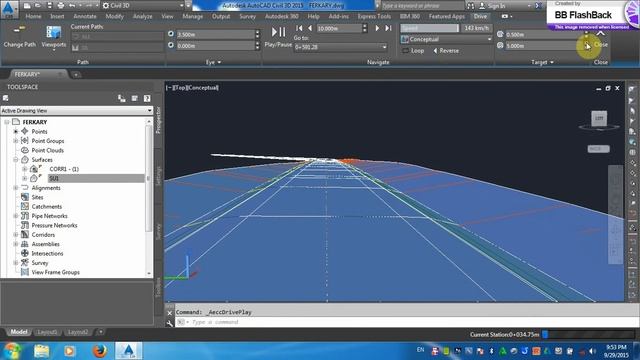Click the Reverse direction button
The width and height of the screenshot is (640, 360).
coord(446,51)
